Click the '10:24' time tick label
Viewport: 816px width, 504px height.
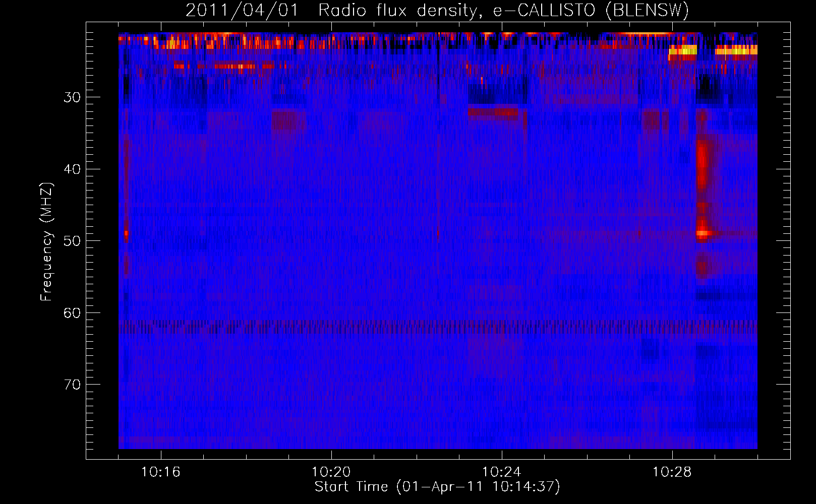click(501, 472)
